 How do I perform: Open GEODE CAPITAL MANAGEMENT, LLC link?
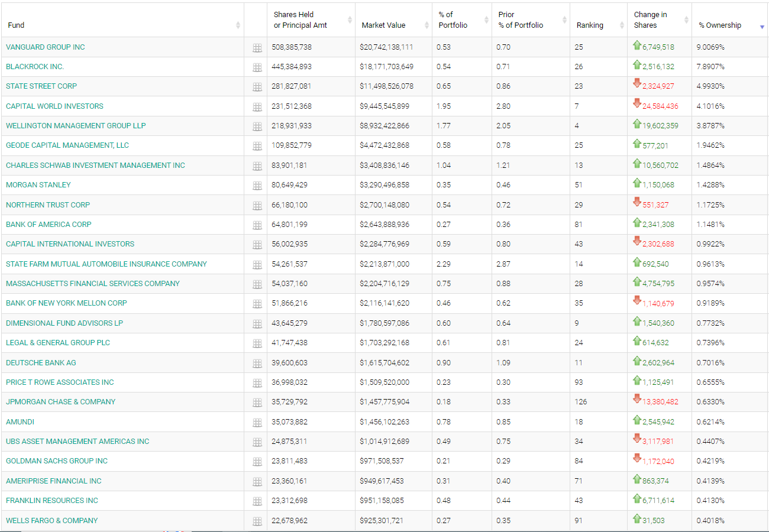point(67,145)
